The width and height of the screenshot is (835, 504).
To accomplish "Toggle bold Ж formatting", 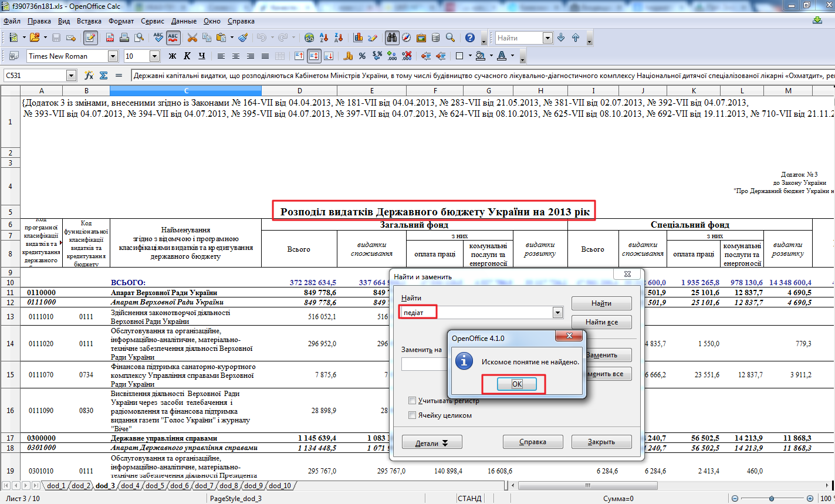I will coord(173,56).
